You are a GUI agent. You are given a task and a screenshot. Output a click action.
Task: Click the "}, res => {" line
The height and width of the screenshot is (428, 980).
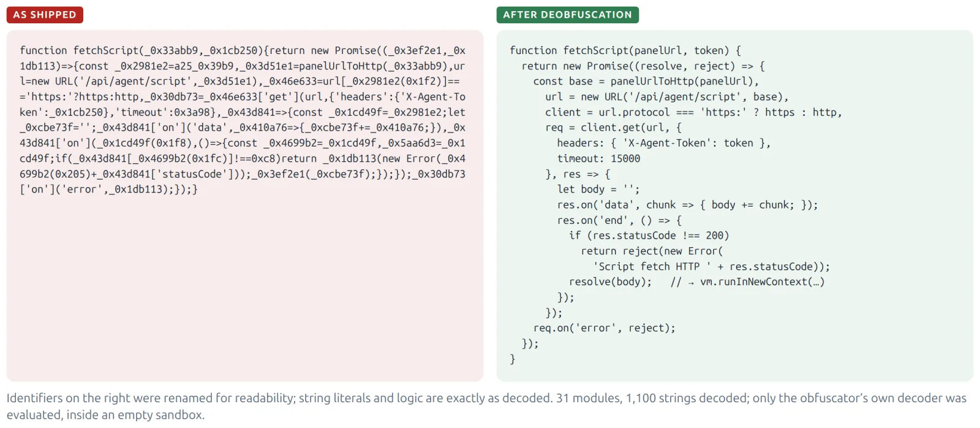tap(578, 174)
